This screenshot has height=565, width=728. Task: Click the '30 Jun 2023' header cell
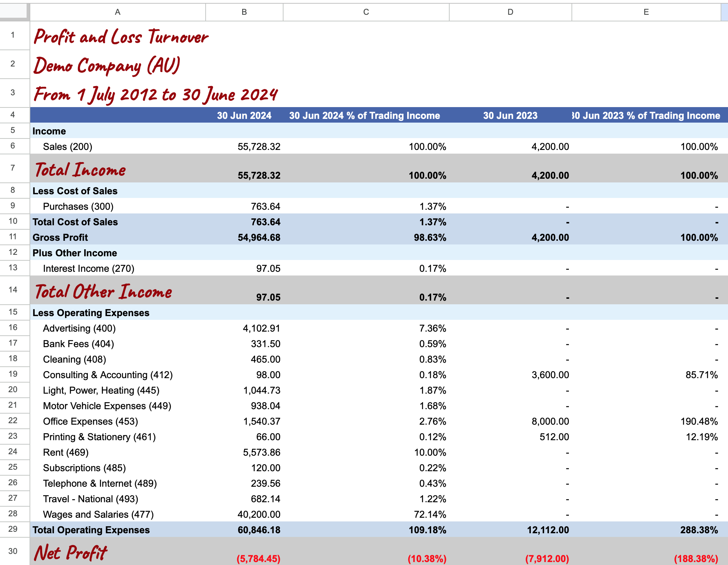510,116
